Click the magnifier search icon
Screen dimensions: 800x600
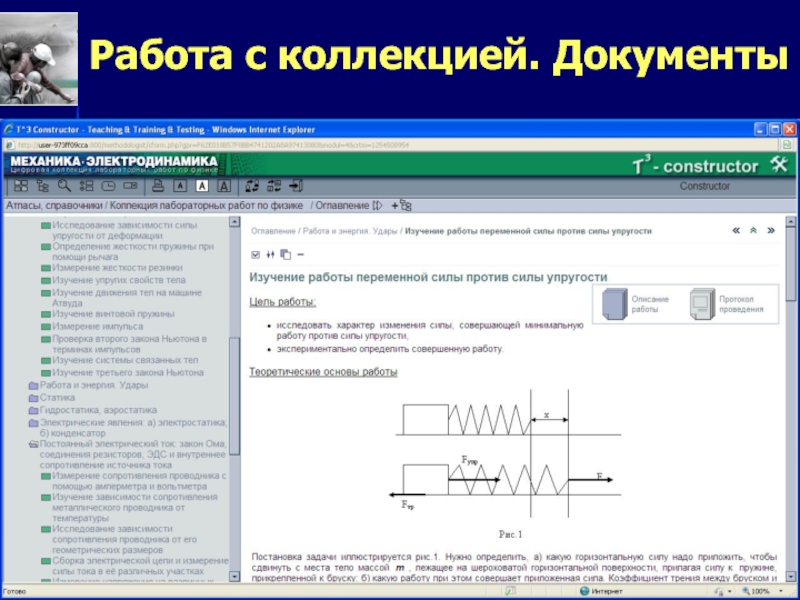coord(64,186)
